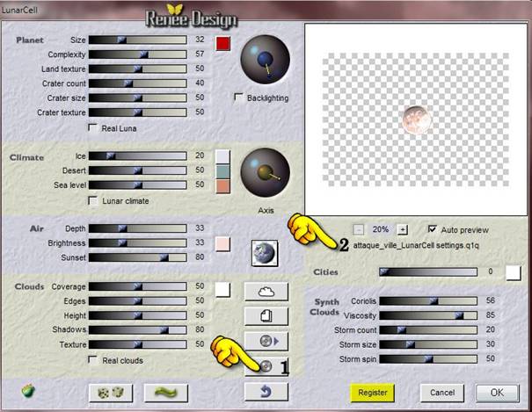Click the Complexity slider

[x=138, y=54]
